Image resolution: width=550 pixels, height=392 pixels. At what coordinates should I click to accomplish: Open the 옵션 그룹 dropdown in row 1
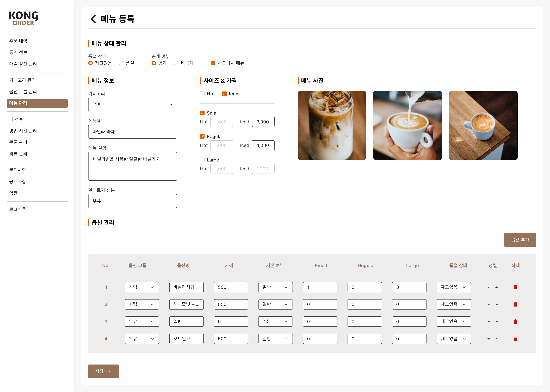click(142, 287)
